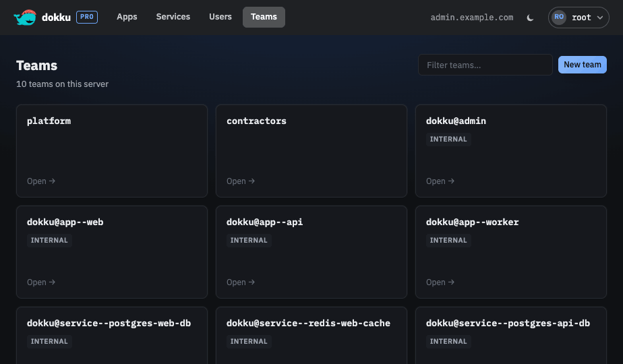Click INTERNAL badge on dokku@admin card
623x364 pixels.
[448, 139]
